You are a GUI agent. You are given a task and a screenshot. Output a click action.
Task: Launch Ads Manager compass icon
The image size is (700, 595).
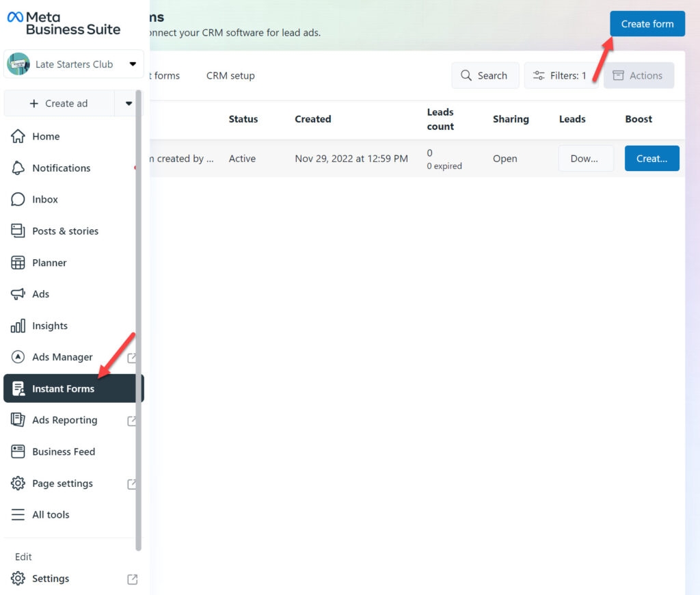18,357
